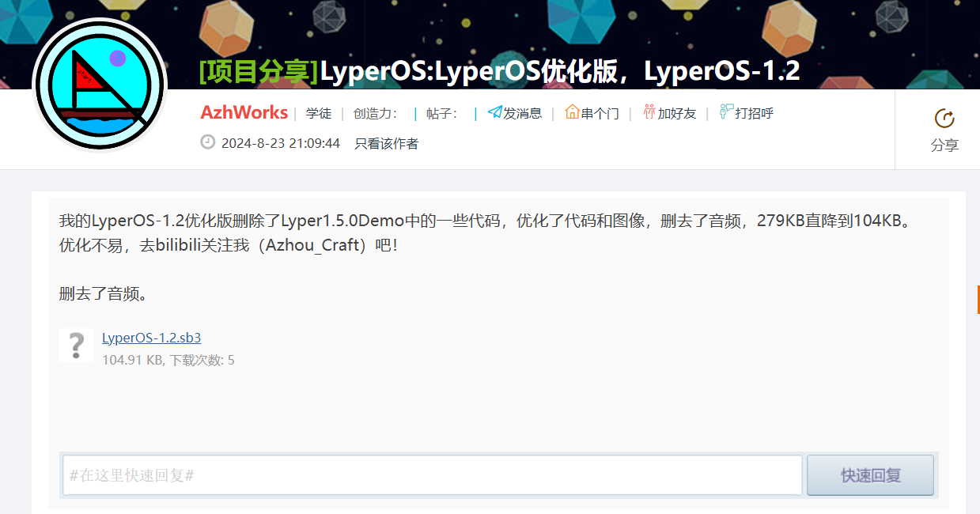Visit author's space via 串个门
The image size is (980, 514).
click(x=600, y=113)
